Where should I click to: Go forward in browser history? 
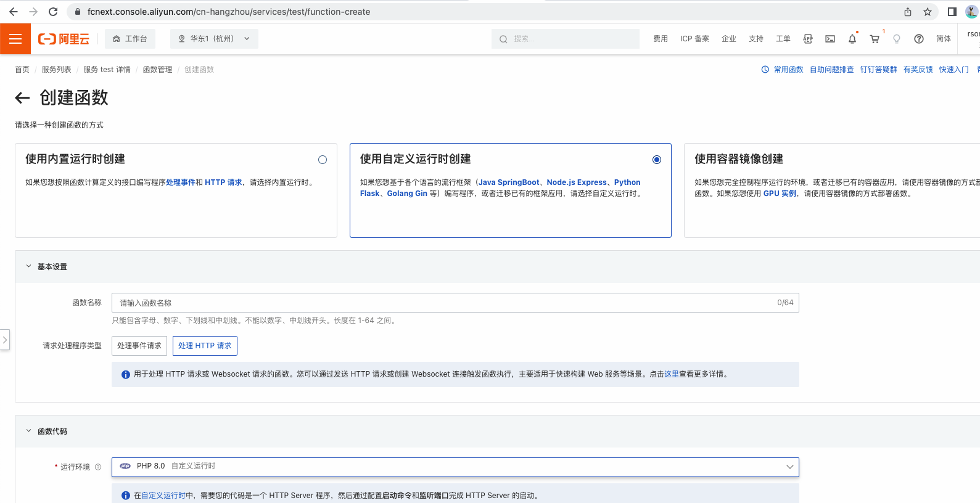tap(33, 12)
